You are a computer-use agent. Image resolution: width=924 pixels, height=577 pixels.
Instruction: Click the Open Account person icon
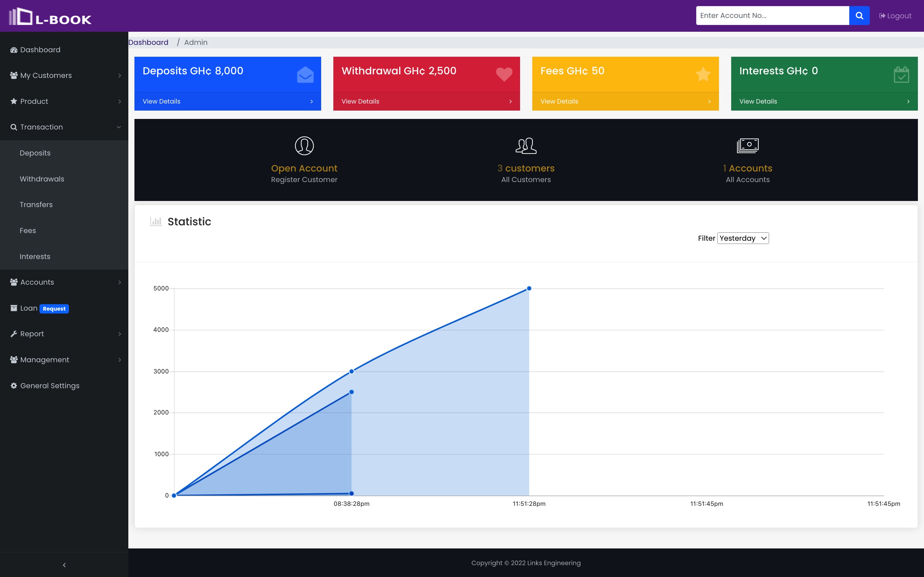tap(304, 146)
